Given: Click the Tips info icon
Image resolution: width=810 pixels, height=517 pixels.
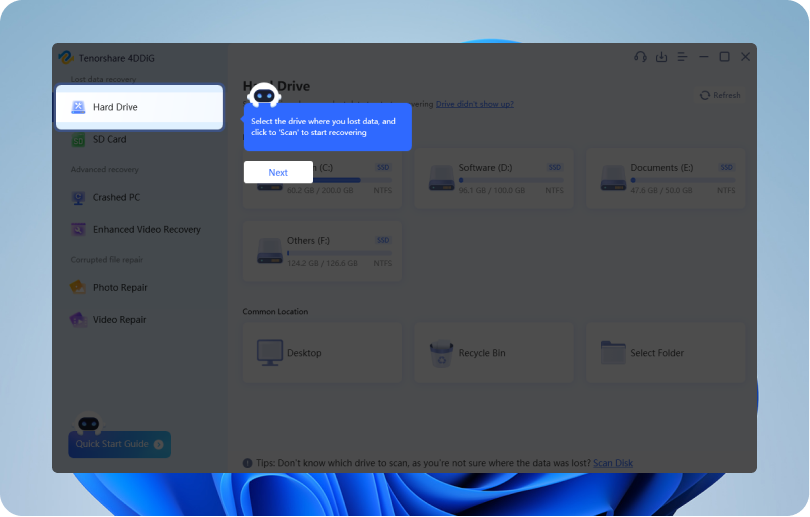Looking at the screenshot, I should (247, 463).
